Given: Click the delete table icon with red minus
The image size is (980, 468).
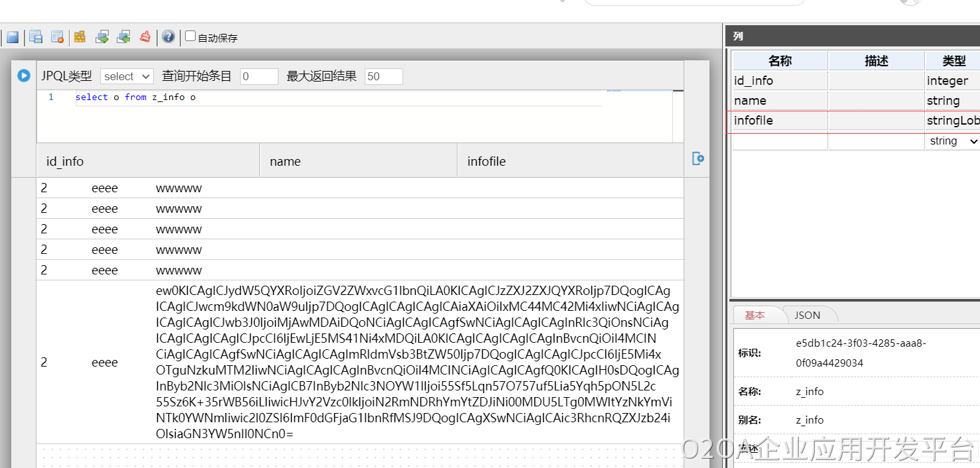Looking at the screenshot, I should [x=58, y=37].
